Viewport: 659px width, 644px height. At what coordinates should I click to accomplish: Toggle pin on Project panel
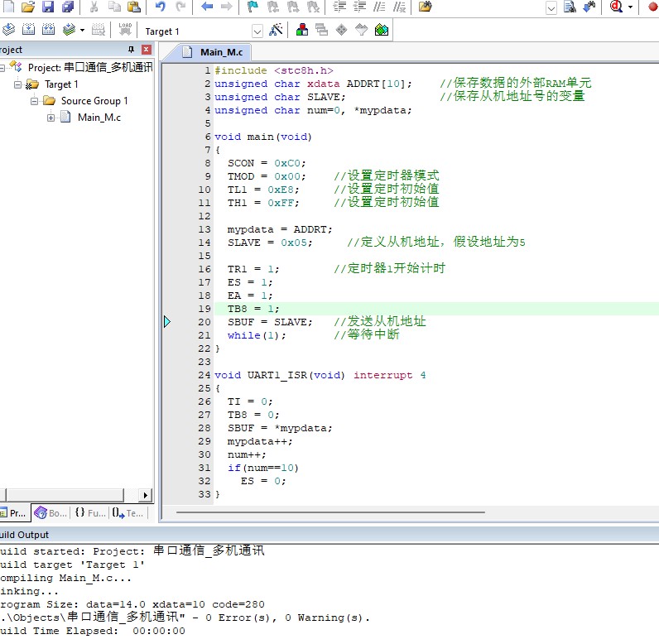[x=131, y=50]
